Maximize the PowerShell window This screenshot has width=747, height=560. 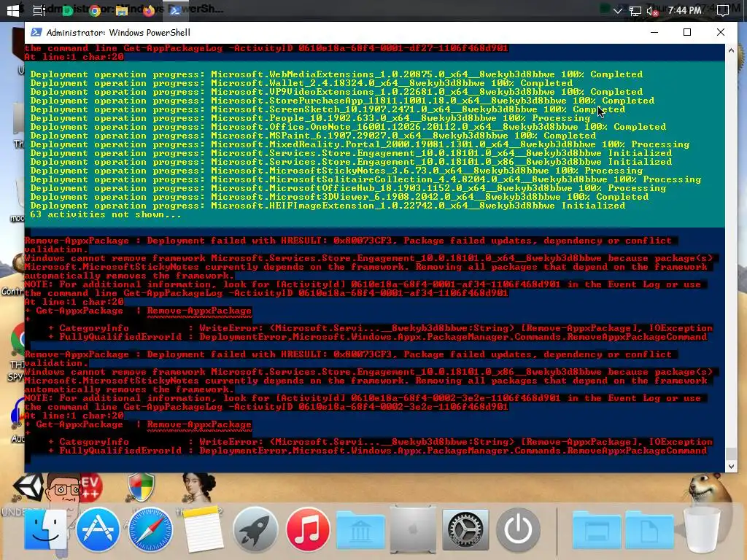pyautogui.click(x=687, y=32)
